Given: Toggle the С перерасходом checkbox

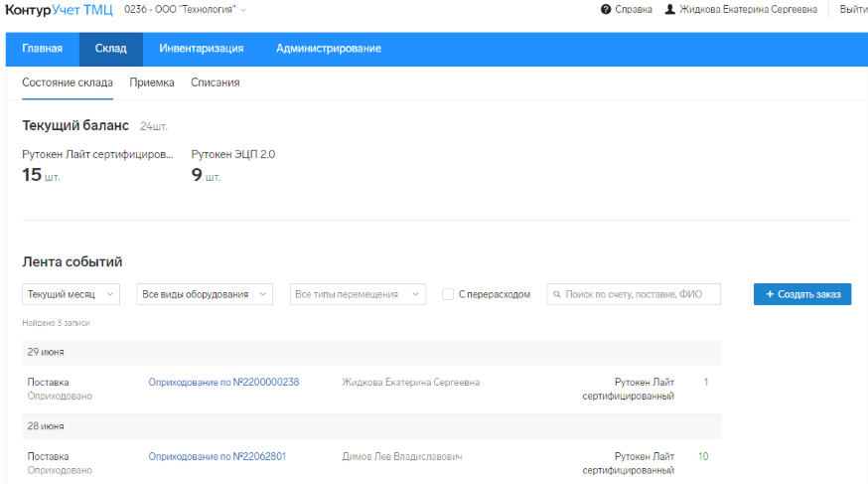Looking at the screenshot, I should coord(448,294).
